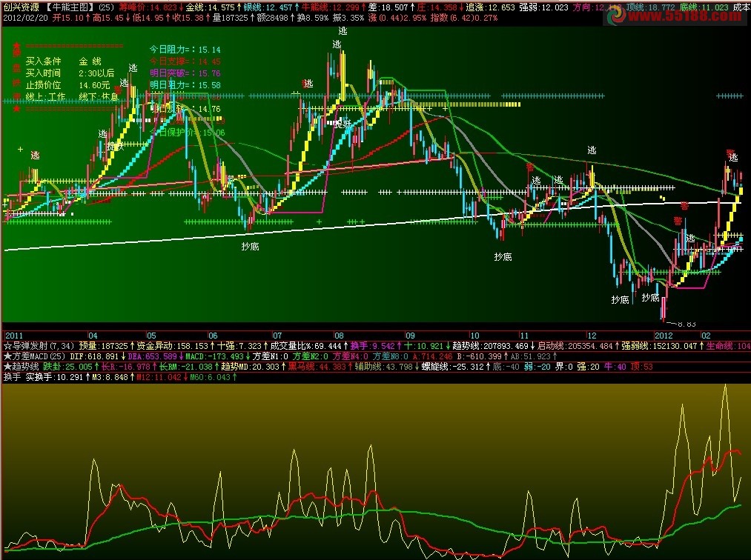Click the 实换手:10.291 value
This screenshot has height=560, width=751.
coord(54,377)
